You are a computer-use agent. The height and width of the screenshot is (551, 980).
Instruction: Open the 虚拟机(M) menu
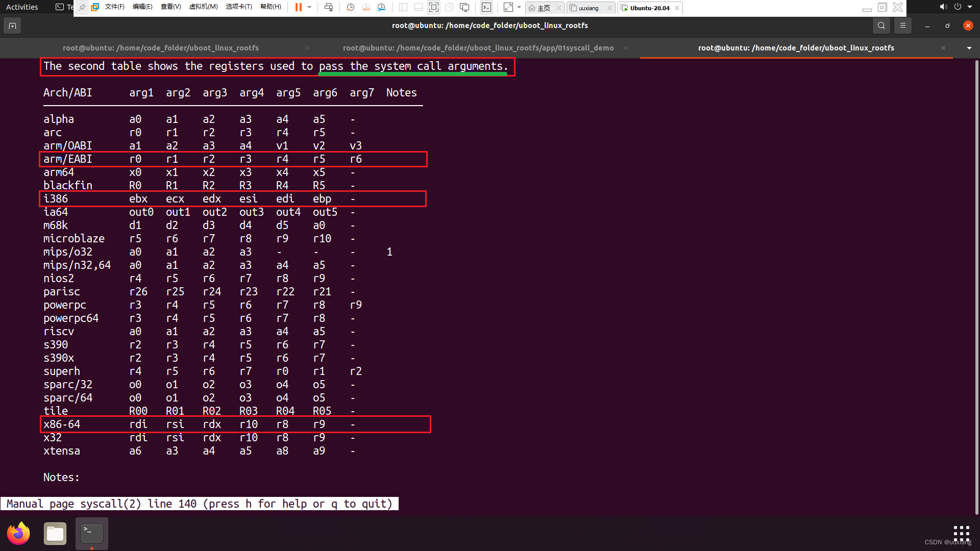point(203,7)
